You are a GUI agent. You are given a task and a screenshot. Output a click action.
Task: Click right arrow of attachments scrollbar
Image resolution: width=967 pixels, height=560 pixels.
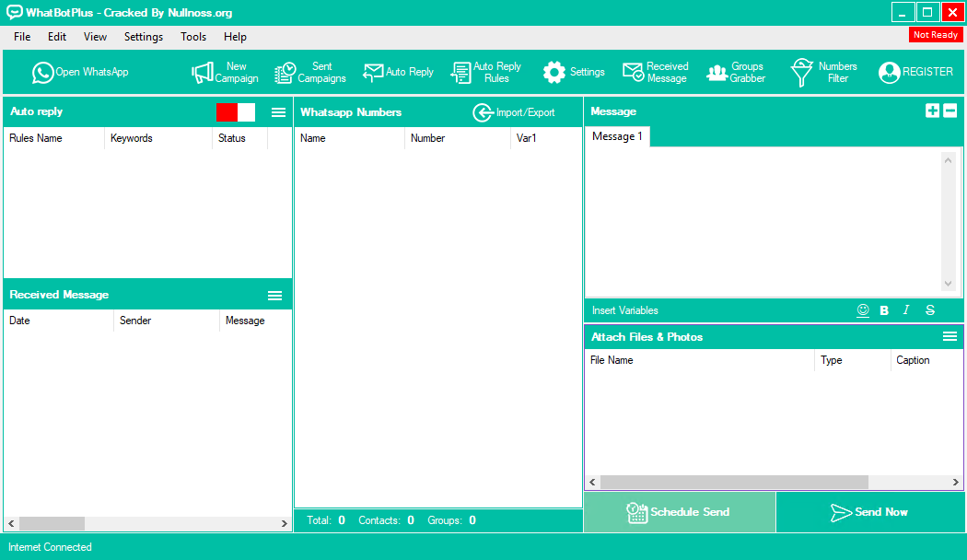coord(955,482)
